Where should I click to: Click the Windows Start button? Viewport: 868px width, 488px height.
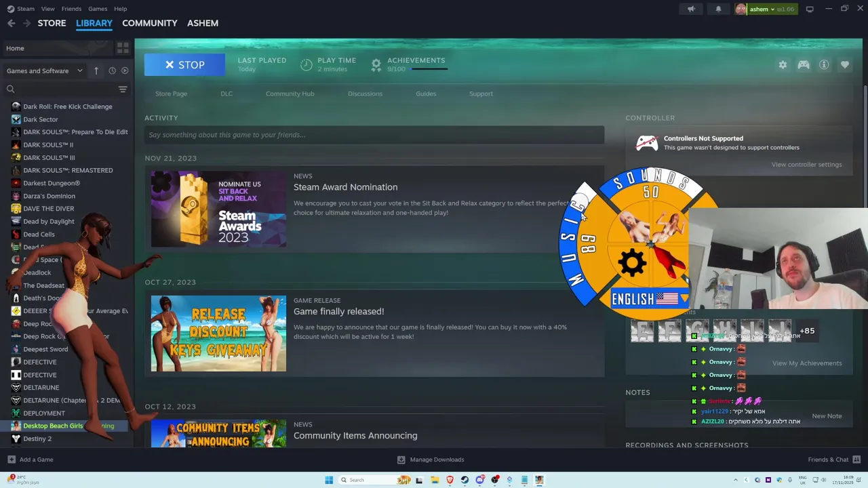tap(329, 480)
